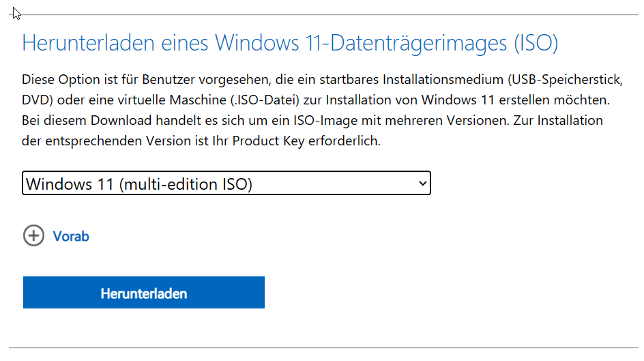Image resolution: width=644 pixels, height=361 pixels.
Task: Click the "multi-edition ISO" text inside the selector
Action: pyautogui.click(x=186, y=183)
